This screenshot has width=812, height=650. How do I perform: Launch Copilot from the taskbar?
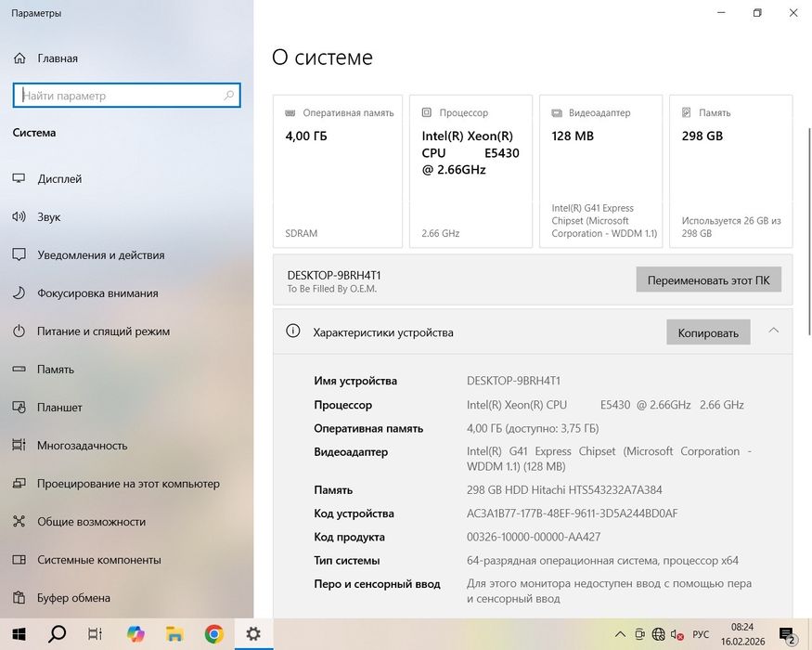click(135, 634)
